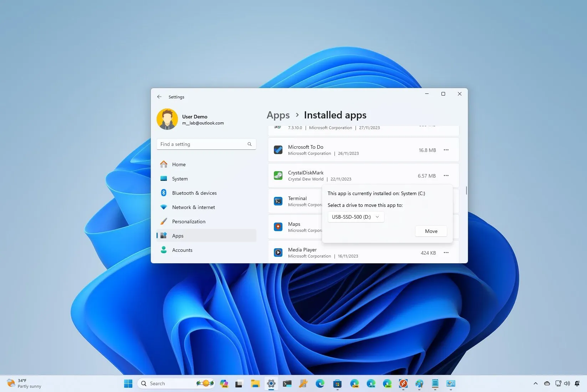Open the Home settings page
The height and width of the screenshot is (392, 587).
click(x=206, y=164)
